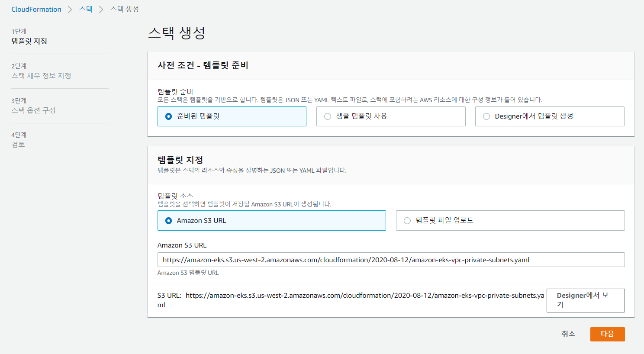644x354 pixels.
Task: Click the chevron separator after CloudFormation
Action: pyautogui.click(x=70, y=9)
